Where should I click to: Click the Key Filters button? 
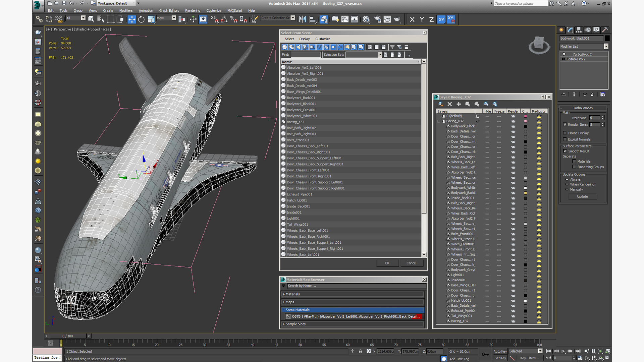tap(530, 358)
